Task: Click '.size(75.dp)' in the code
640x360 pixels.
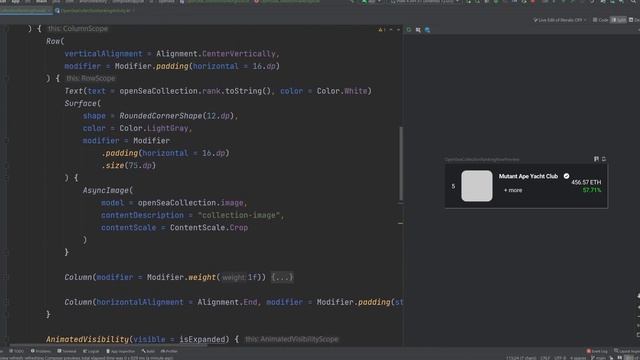Action: pos(129,165)
